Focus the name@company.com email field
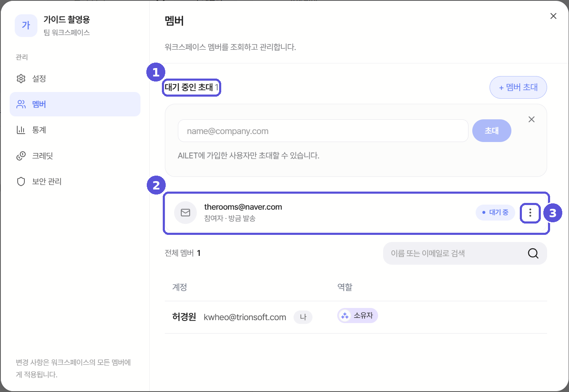This screenshot has height=392, width=569. (323, 131)
